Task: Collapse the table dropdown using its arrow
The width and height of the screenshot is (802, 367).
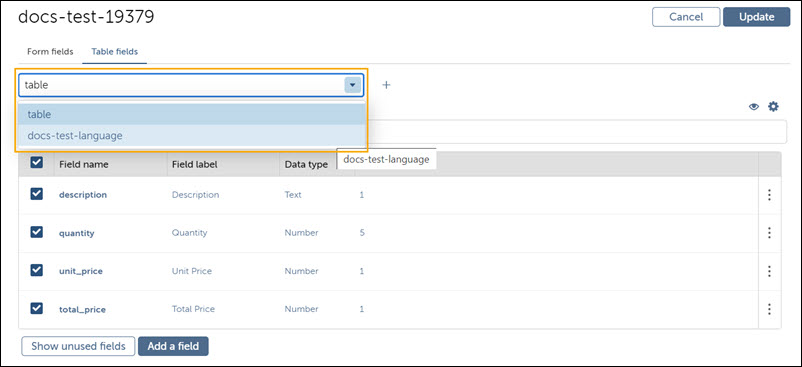Action: [352, 85]
